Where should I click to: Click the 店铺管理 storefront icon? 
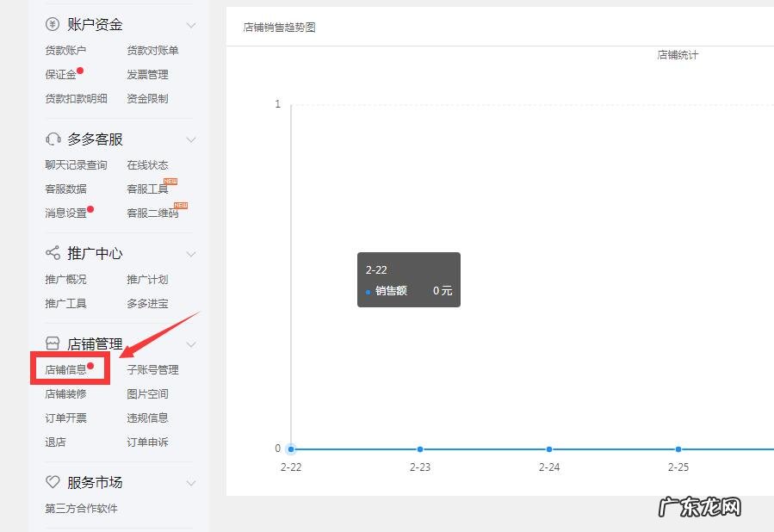point(53,343)
